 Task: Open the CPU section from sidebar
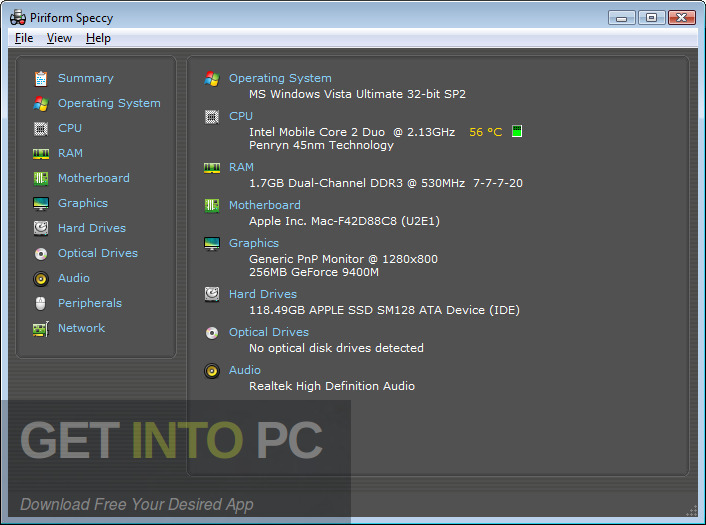70,128
